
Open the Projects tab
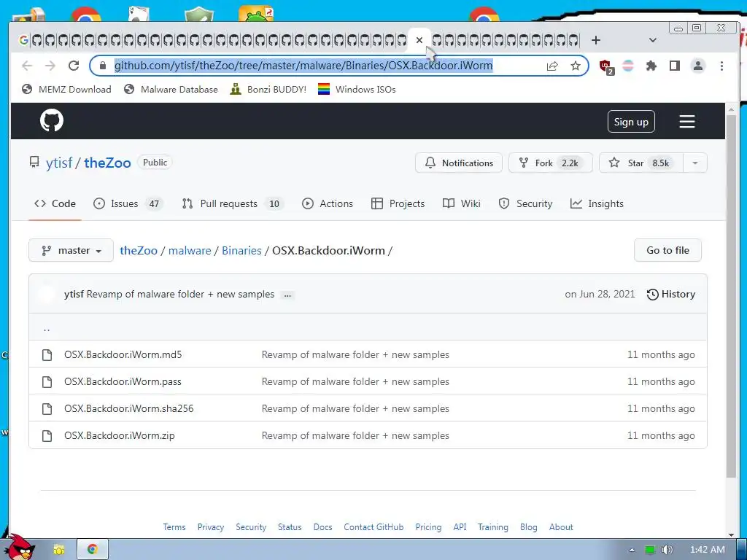pos(398,204)
